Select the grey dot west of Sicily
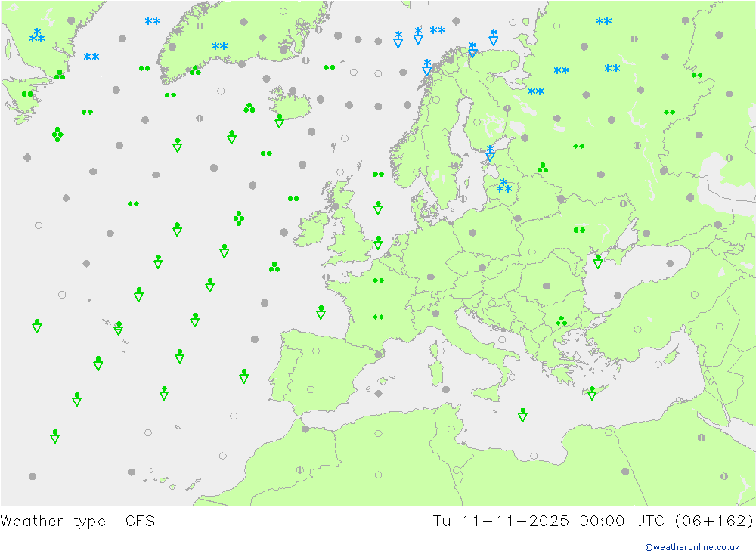The height and width of the screenshot is (554, 756). coord(446,389)
